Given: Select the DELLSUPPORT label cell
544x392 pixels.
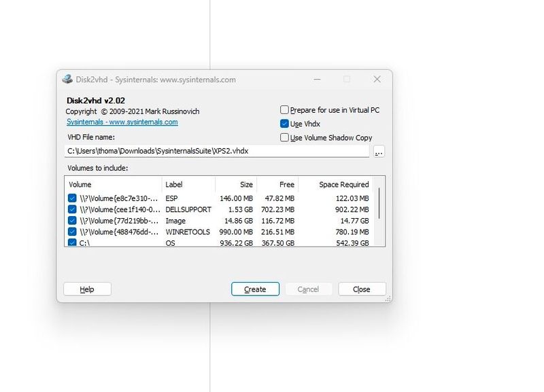Looking at the screenshot, I should pos(188,209).
